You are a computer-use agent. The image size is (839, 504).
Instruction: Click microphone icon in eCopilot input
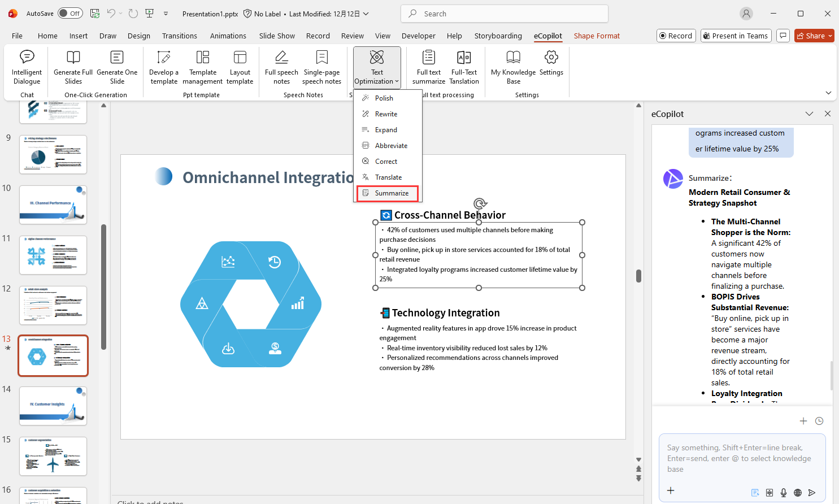pos(784,493)
